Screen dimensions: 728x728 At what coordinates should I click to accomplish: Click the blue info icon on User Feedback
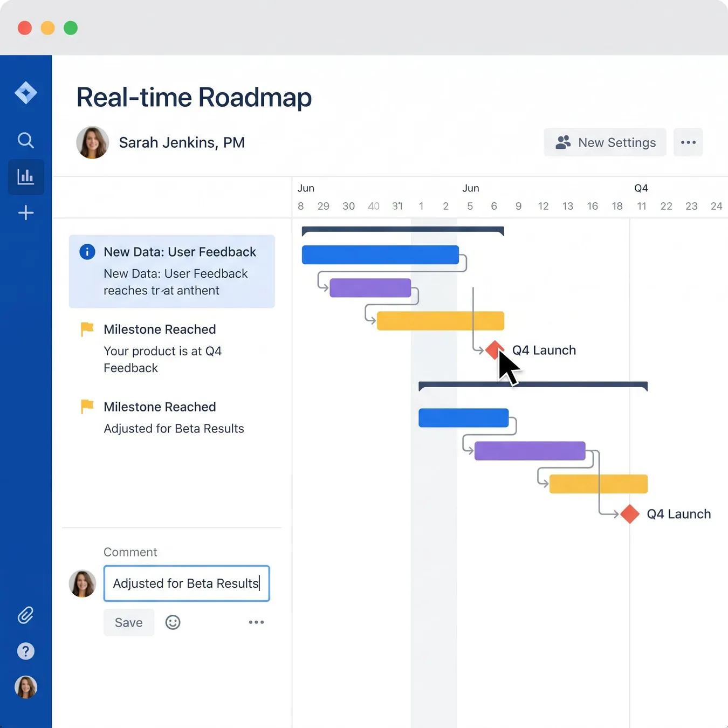(x=87, y=252)
